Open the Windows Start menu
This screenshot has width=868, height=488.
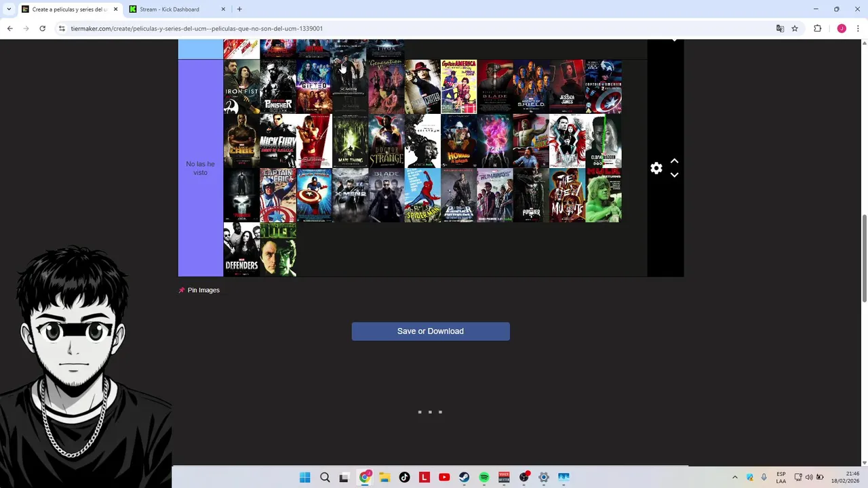coord(305,477)
